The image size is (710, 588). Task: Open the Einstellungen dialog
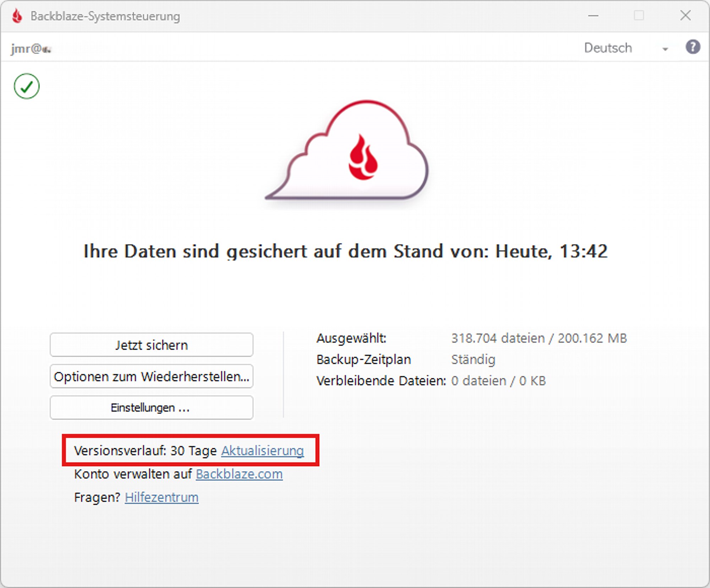pos(152,407)
